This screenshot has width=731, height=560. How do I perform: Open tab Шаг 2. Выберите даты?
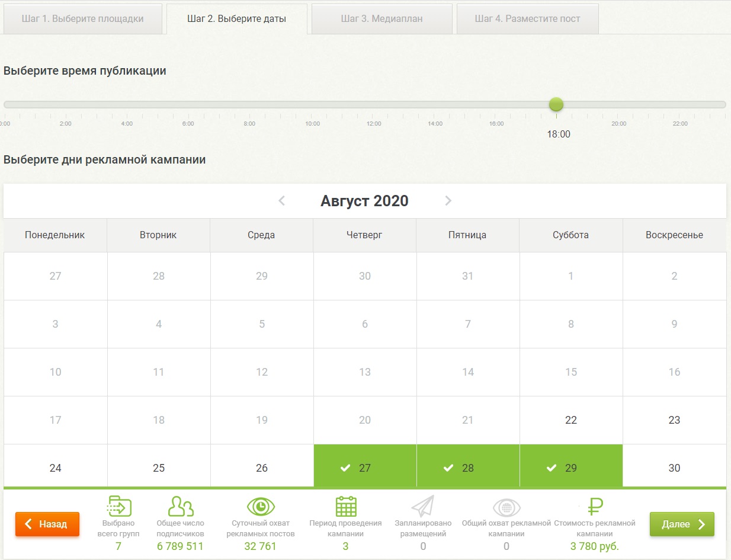[x=237, y=19]
